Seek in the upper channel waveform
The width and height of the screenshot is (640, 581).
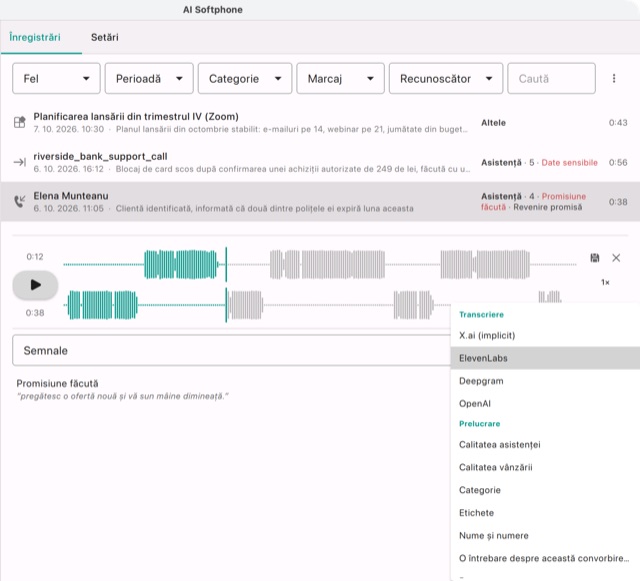pyautogui.click(x=320, y=265)
